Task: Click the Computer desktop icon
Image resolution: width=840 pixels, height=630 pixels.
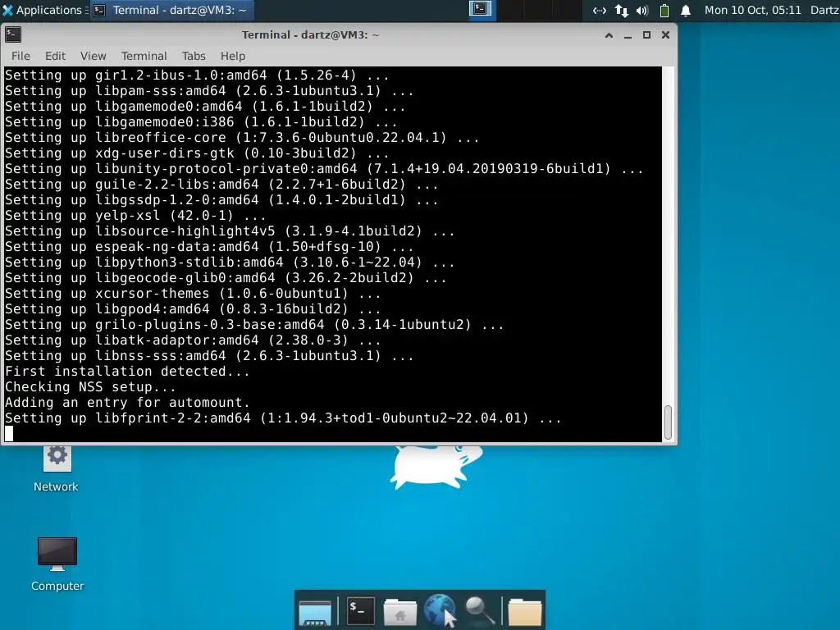Action: (57, 564)
